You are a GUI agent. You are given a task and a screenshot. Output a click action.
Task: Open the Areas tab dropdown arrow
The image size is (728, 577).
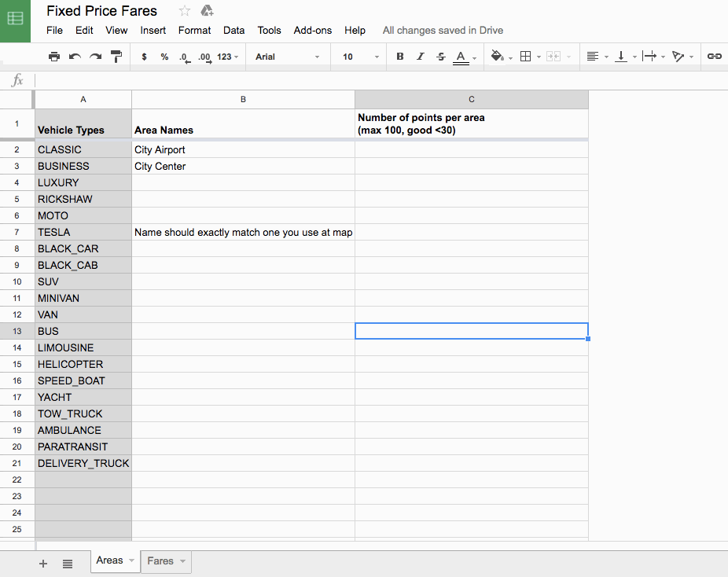[132, 560]
